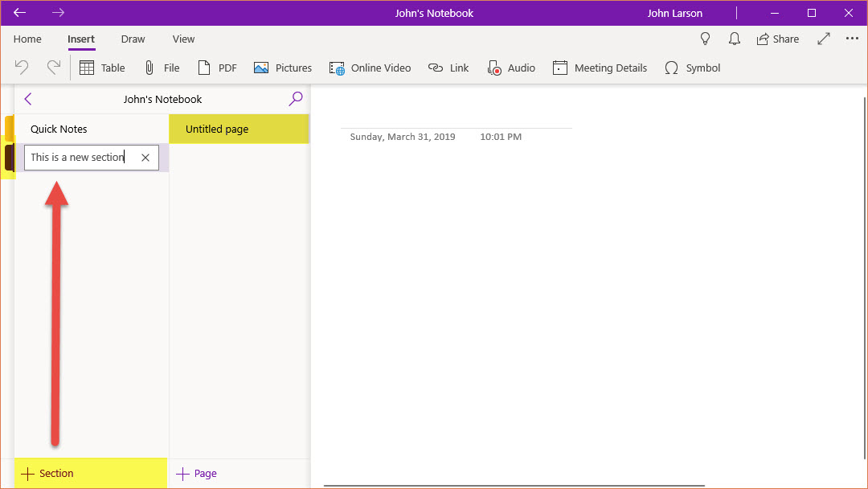Open the more options ellipsis menu
This screenshot has width=868, height=489.
coord(852,39)
